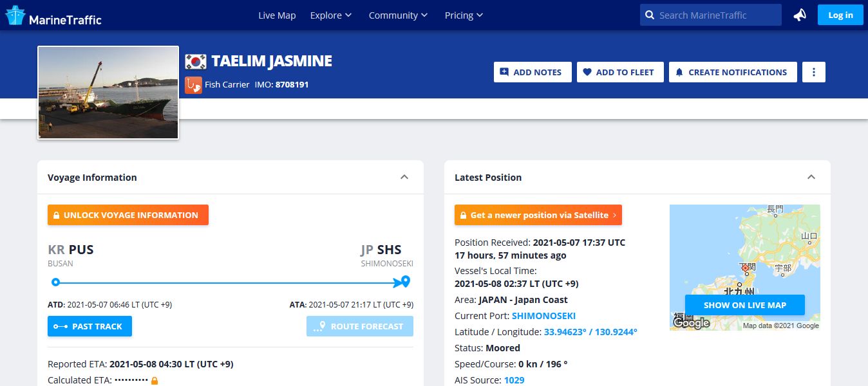Image resolution: width=868 pixels, height=386 pixels.
Task: Click the Shimonoseki destination pin marker
Action: [x=405, y=281]
